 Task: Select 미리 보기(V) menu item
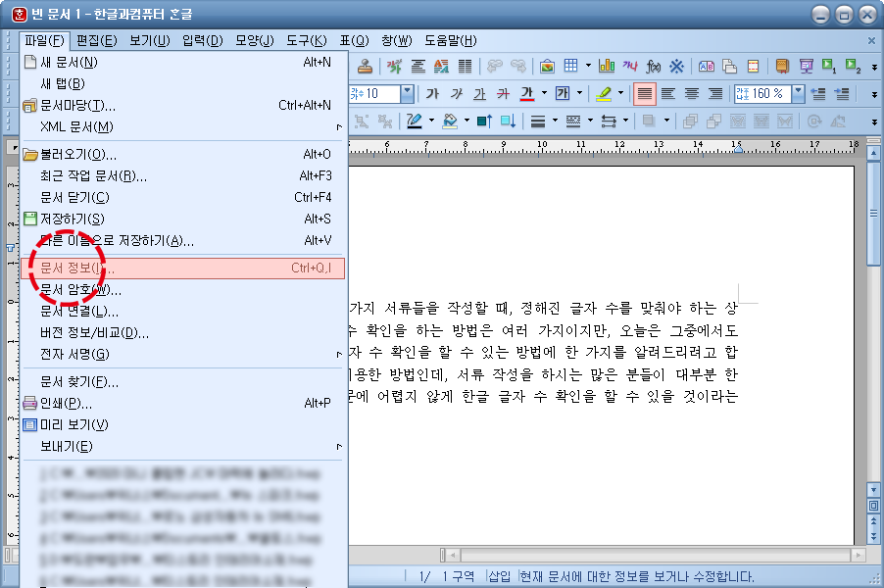(x=182, y=425)
